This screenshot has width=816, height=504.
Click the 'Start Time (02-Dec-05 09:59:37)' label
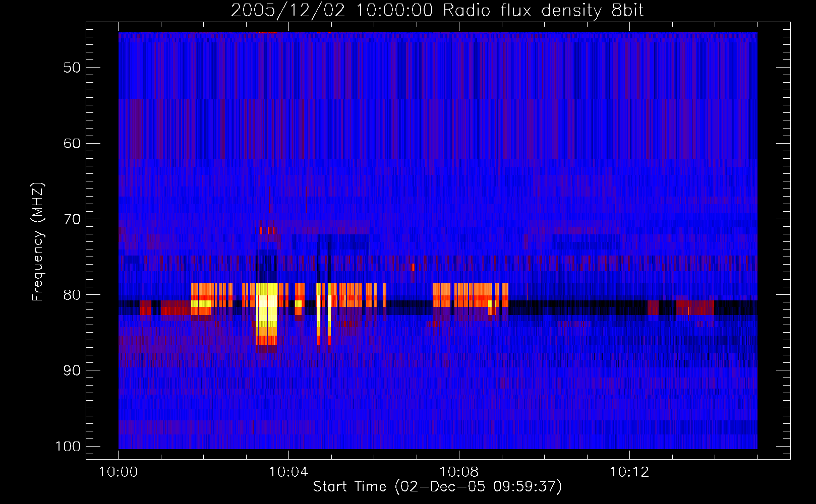pos(437,487)
